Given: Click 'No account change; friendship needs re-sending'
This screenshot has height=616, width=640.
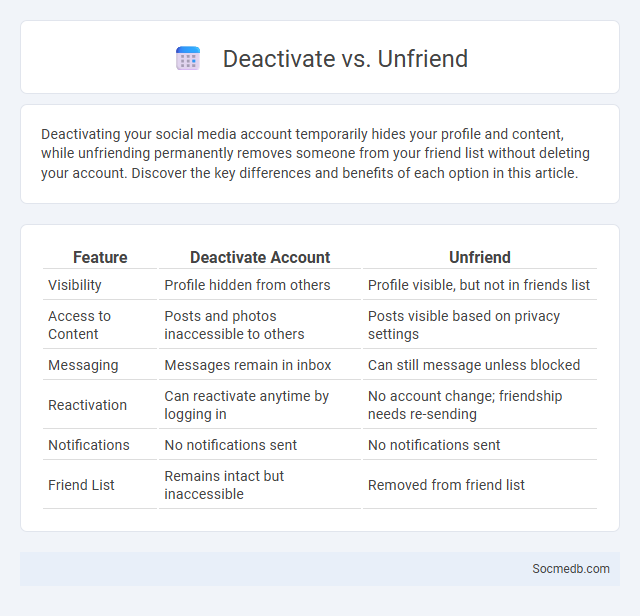Looking at the screenshot, I should [x=465, y=405].
